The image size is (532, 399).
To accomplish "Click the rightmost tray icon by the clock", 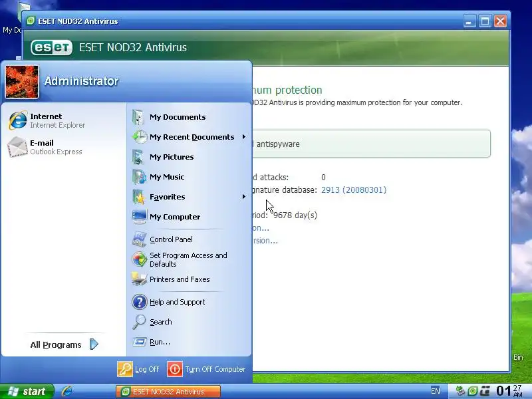I will [485, 391].
